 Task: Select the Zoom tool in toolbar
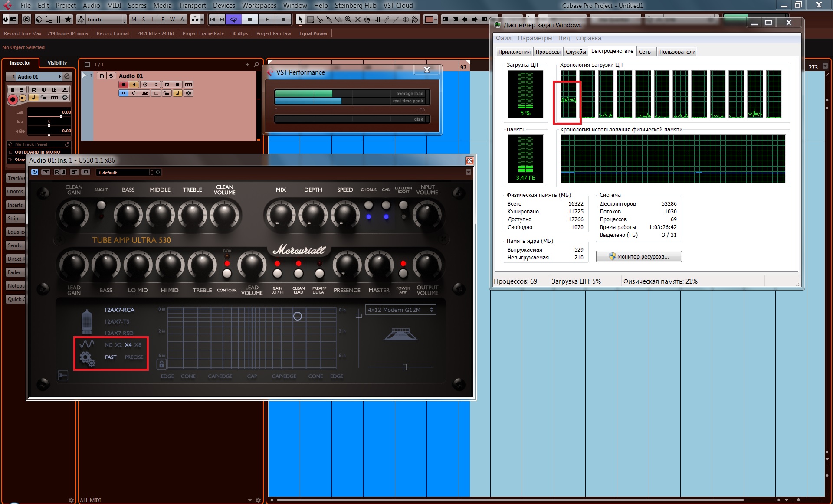(348, 20)
